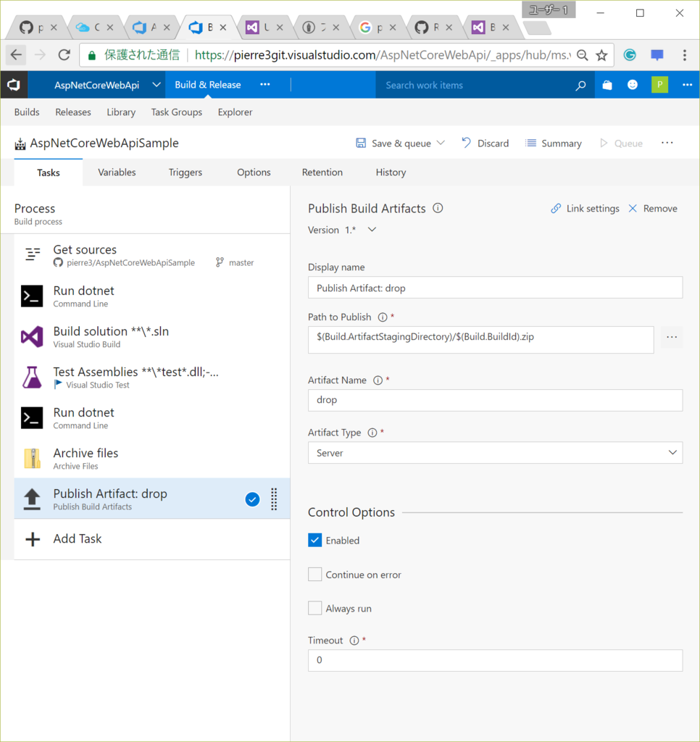
Task: Open the Builds hub
Action: coord(27,112)
